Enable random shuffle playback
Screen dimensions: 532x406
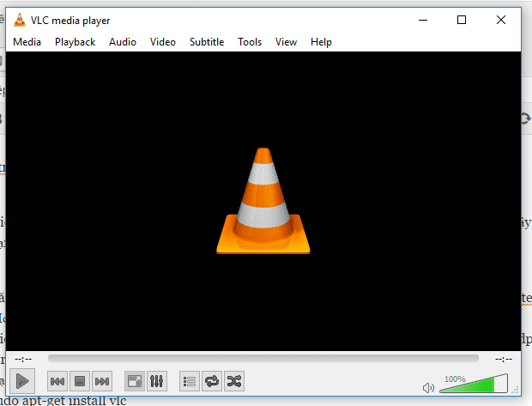tap(234, 380)
